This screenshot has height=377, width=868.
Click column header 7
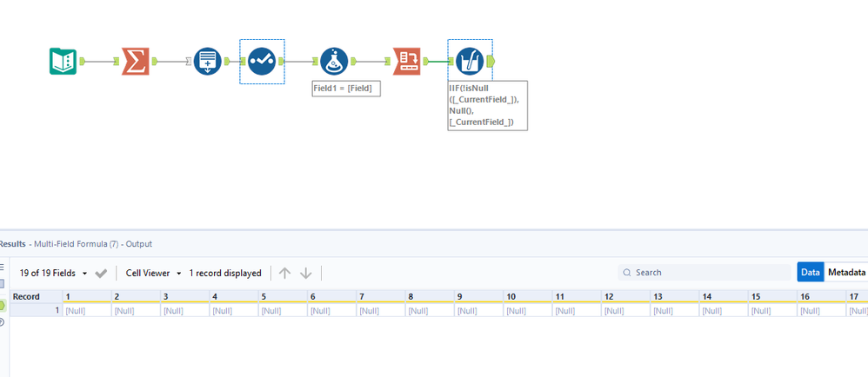coord(381,297)
